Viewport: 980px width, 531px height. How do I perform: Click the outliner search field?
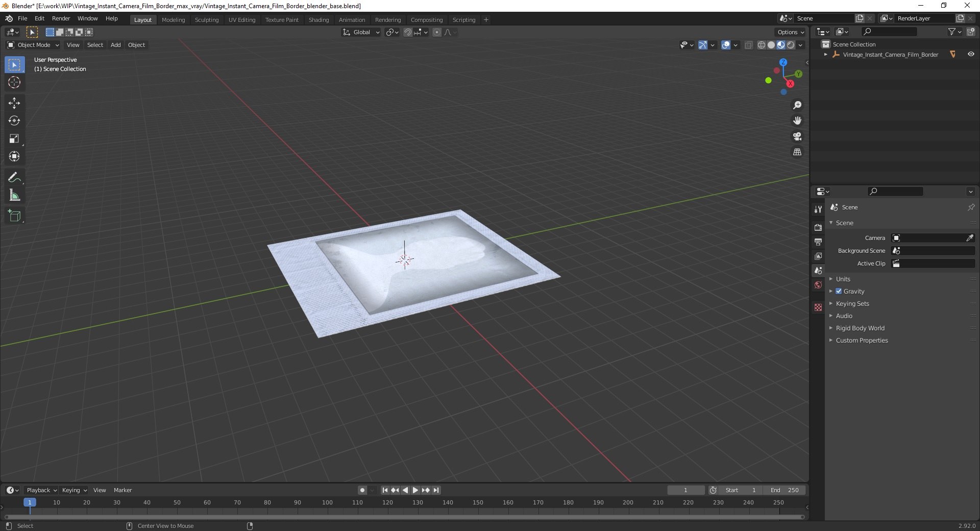888,32
